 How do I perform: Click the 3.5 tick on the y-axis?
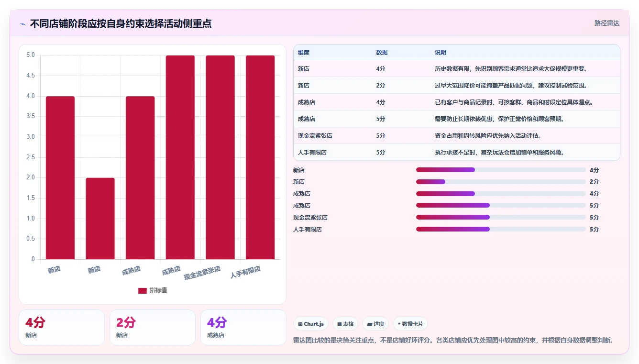(31, 116)
